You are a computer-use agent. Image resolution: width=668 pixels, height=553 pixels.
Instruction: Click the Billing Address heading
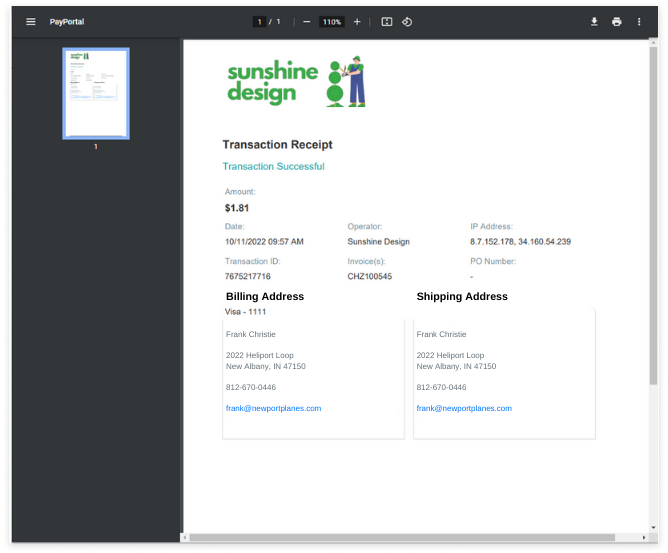(265, 296)
